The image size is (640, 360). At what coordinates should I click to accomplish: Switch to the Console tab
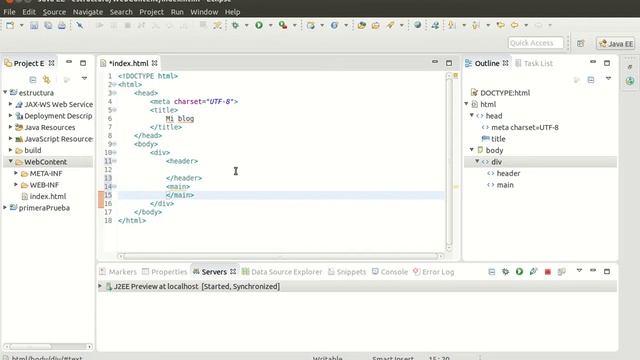390,272
